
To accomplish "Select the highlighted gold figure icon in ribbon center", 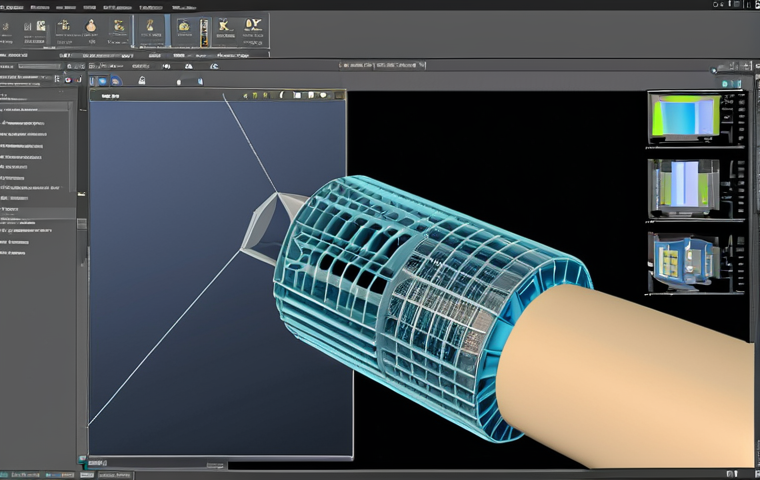I will pyautogui.click(x=151, y=27).
